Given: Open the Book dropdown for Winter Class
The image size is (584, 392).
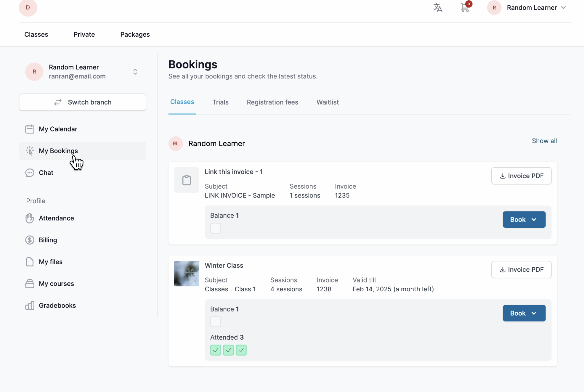Looking at the screenshot, I should (x=524, y=313).
